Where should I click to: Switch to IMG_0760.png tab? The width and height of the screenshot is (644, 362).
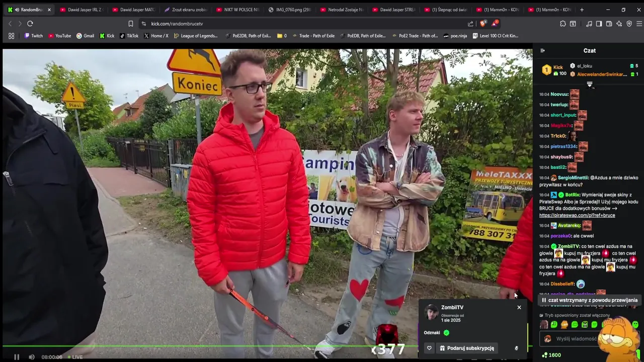pyautogui.click(x=289, y=10)
